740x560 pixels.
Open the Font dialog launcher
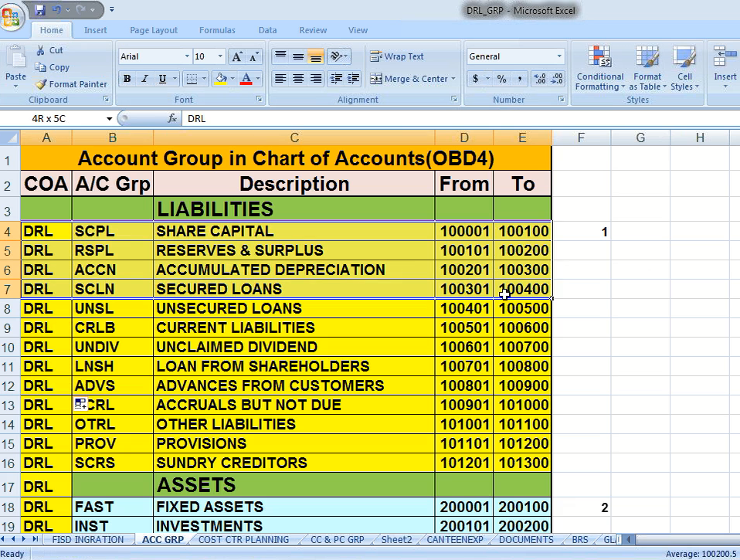(259, 99)
